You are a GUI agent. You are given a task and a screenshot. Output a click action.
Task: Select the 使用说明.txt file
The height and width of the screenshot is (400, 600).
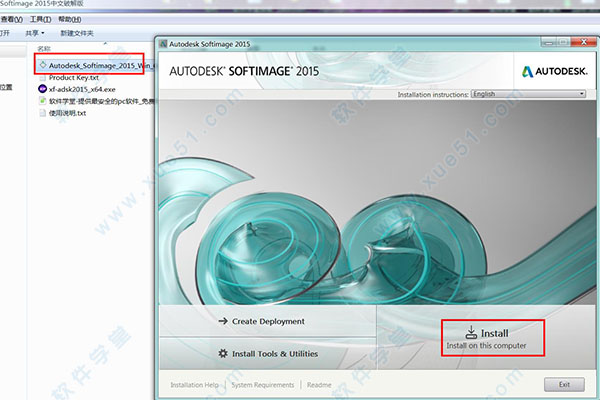(x=62, y=113)
